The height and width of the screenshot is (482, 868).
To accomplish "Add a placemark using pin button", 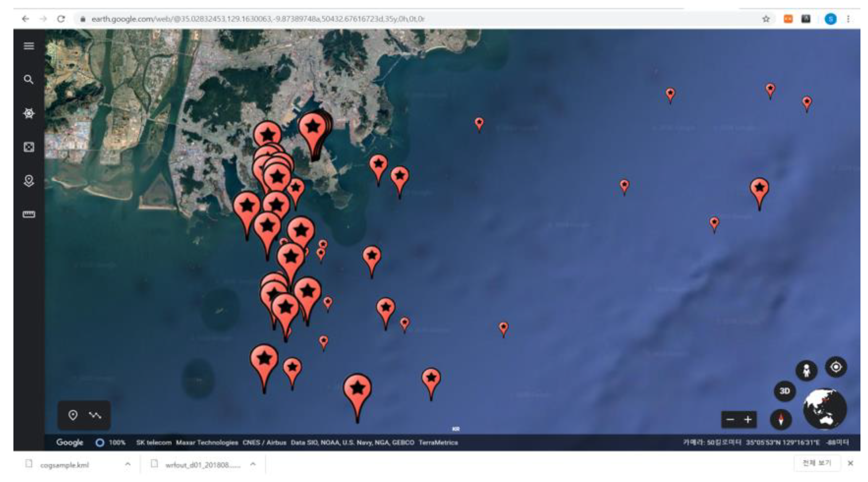I will 73,415.
